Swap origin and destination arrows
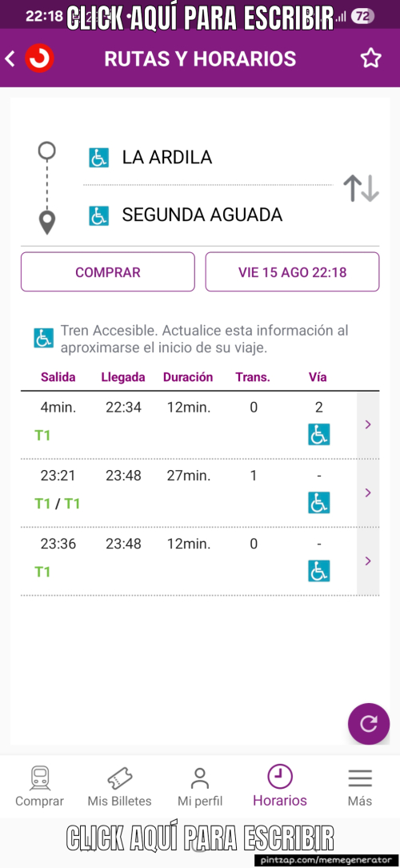The image size is (400, 868). coord(361,188)
